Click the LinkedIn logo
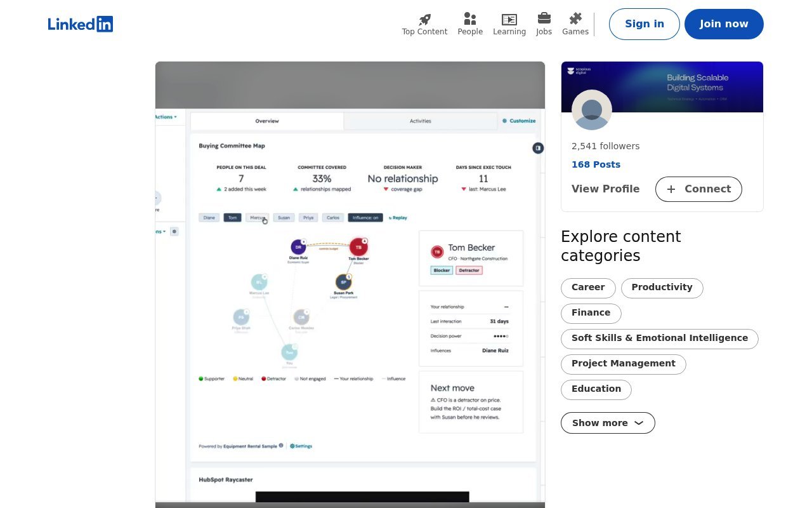Screen dimensions: 812x508 point(81,24)
